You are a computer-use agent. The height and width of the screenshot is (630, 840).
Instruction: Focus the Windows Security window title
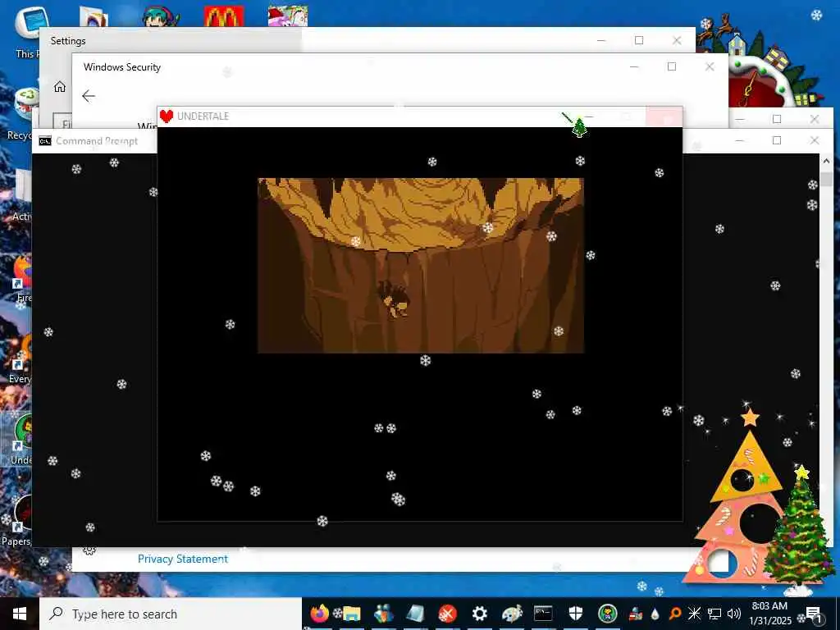[x=122, y=67]
